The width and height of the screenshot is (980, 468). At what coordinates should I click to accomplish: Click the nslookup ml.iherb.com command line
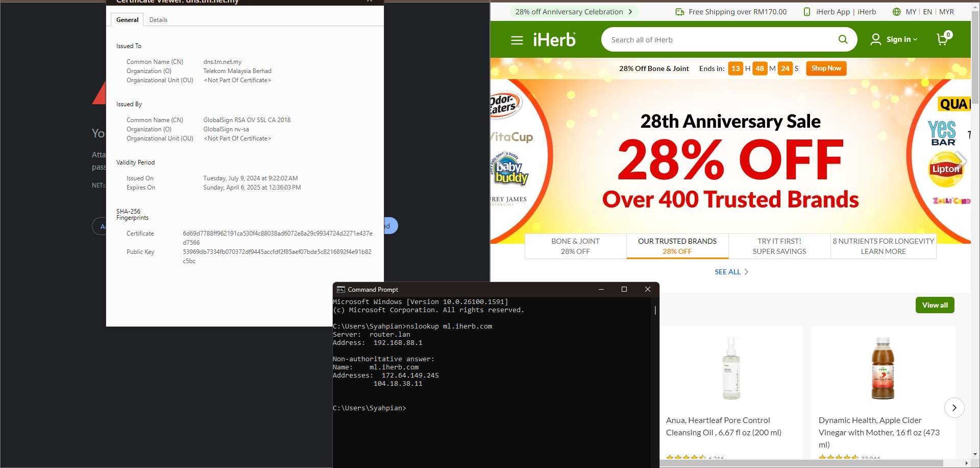tap(412, 326)
